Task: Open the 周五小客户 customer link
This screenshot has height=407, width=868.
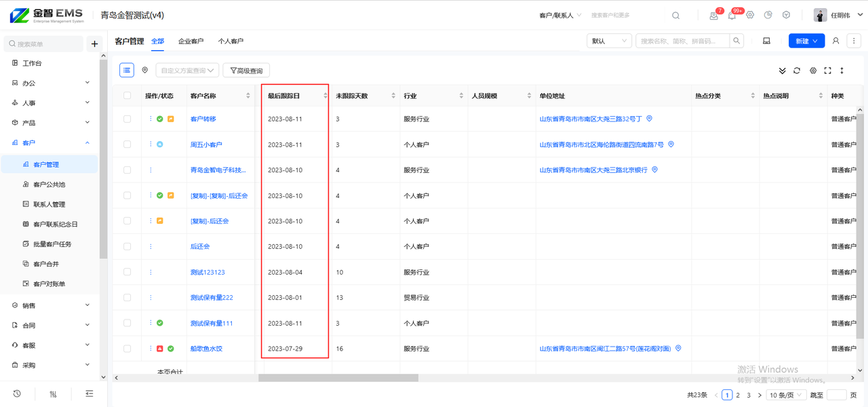Action: point(206,144)
